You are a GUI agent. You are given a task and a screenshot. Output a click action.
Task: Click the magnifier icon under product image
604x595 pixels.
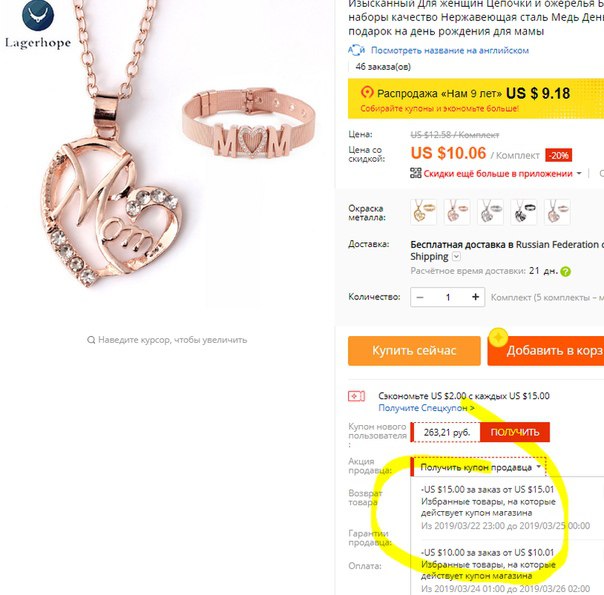click(91, 340)
